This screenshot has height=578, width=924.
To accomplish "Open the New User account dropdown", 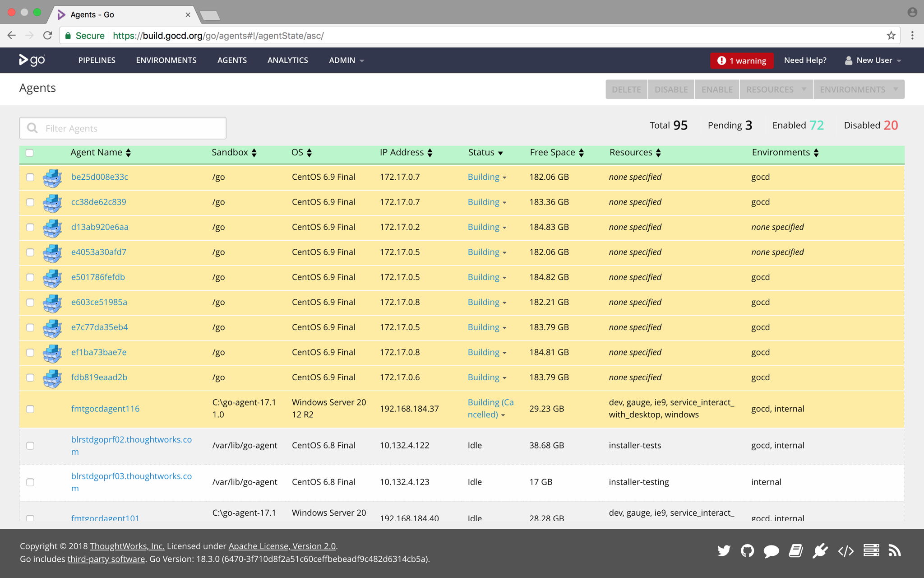I will (873, 61).
